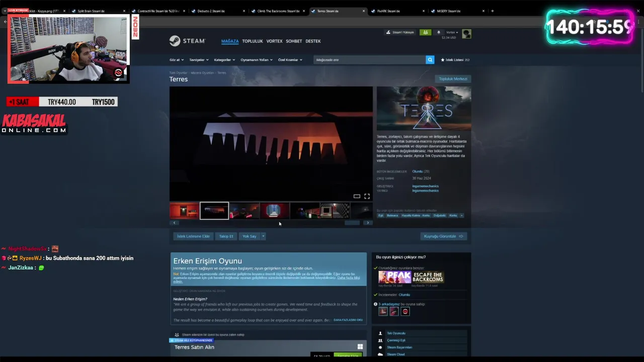Open PEAK similar game capsule

(394, 277)
